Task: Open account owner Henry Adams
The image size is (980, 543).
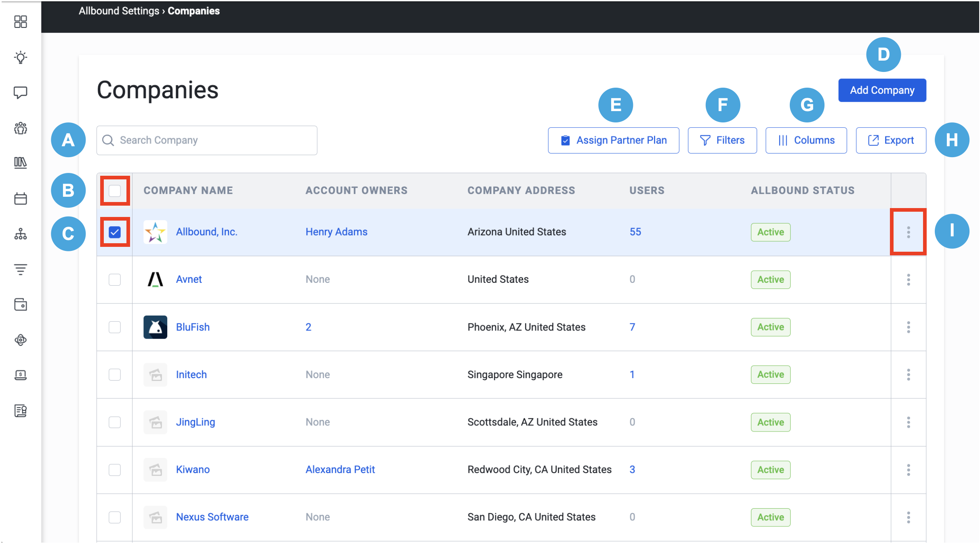Action: [x=336, y=232]
